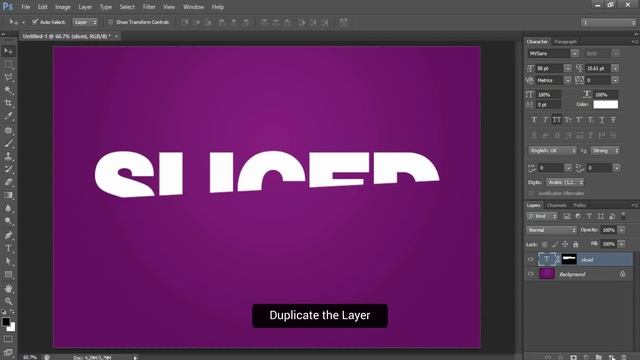Open the layer filter Kind dropdown

(542, 216)
